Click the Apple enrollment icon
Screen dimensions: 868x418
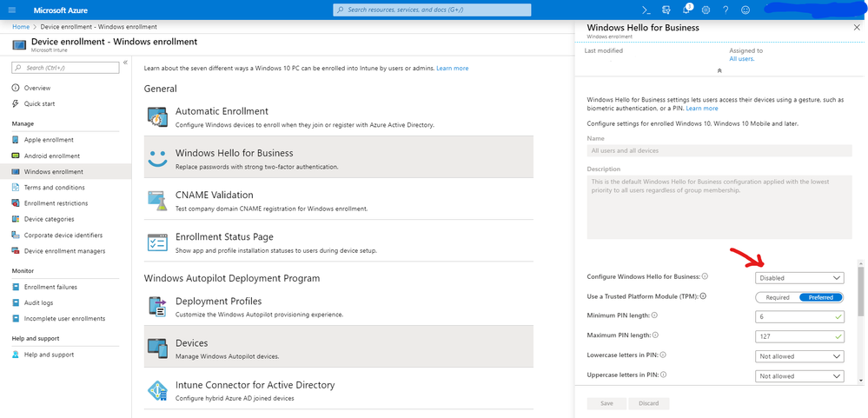[x=15, y=140]
